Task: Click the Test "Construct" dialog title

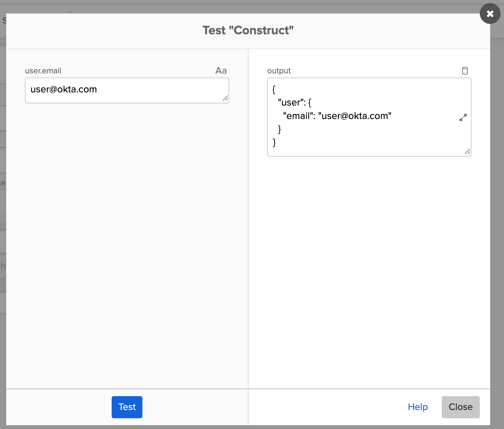Action: tap(248, 30)
